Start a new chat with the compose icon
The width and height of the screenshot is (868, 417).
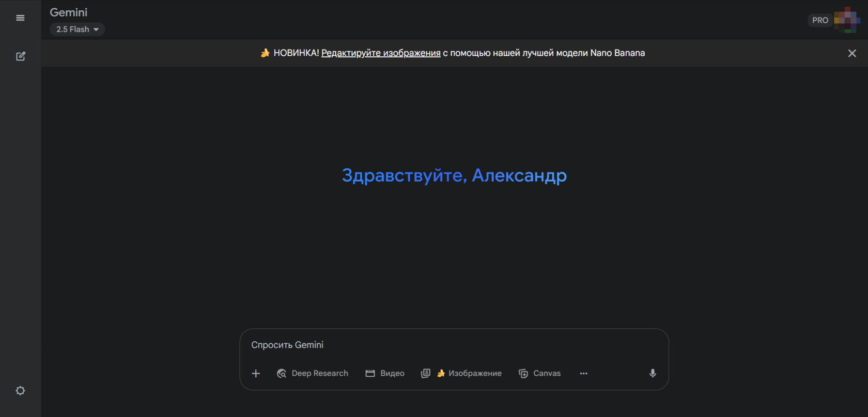(21, 56)
